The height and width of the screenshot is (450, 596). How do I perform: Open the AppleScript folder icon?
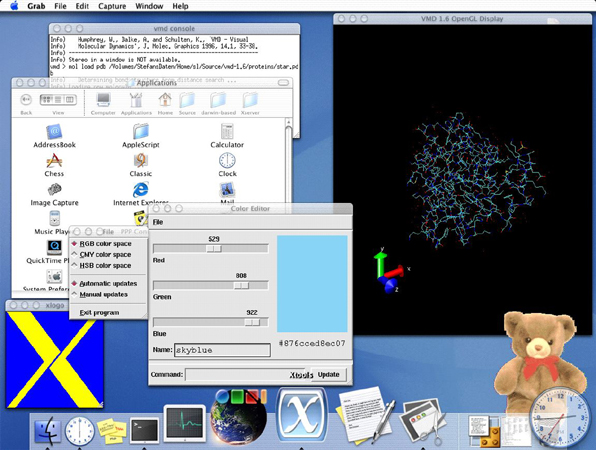coord(141,131)
